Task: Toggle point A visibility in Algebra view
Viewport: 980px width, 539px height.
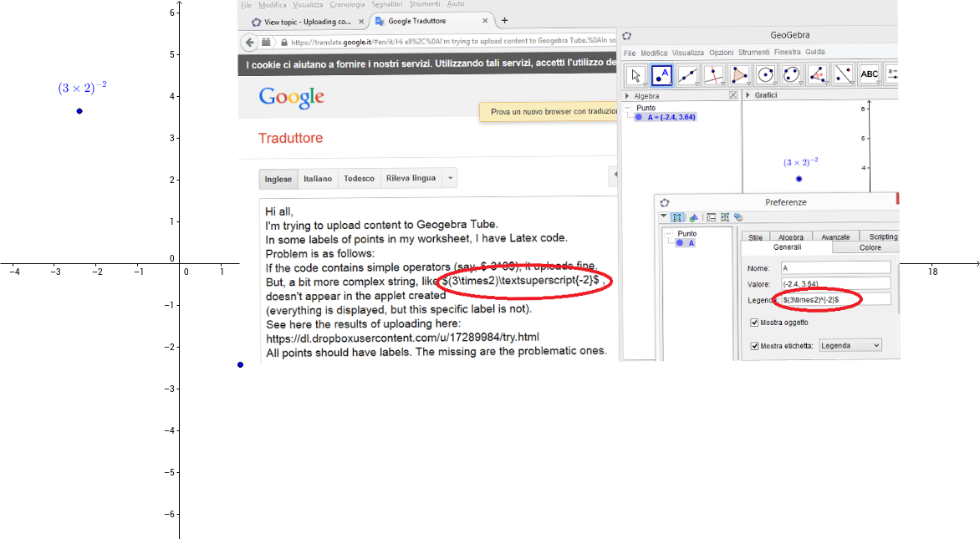Action: pos(640,118)
